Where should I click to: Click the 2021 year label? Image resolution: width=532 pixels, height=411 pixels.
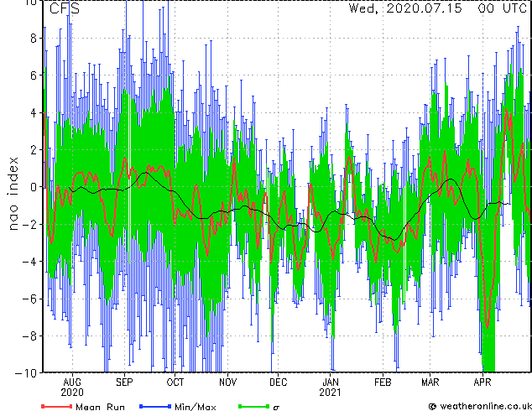(330, 393)
